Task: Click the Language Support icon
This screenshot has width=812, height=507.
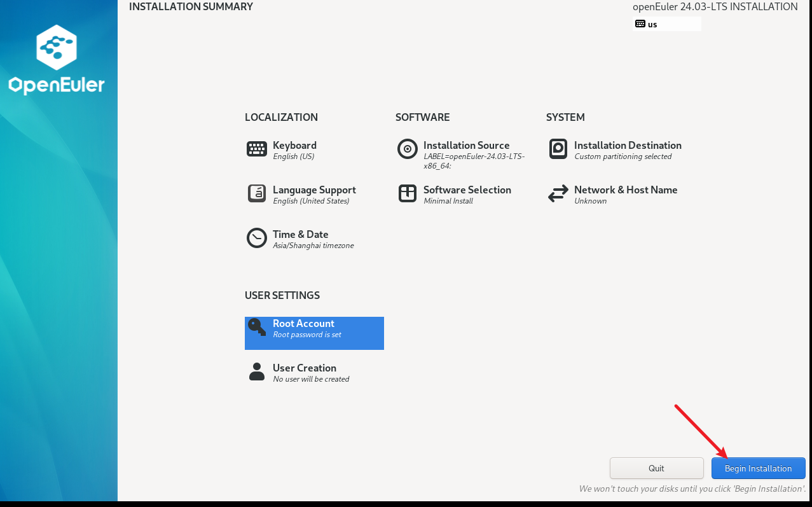Action: coord(257,193)
